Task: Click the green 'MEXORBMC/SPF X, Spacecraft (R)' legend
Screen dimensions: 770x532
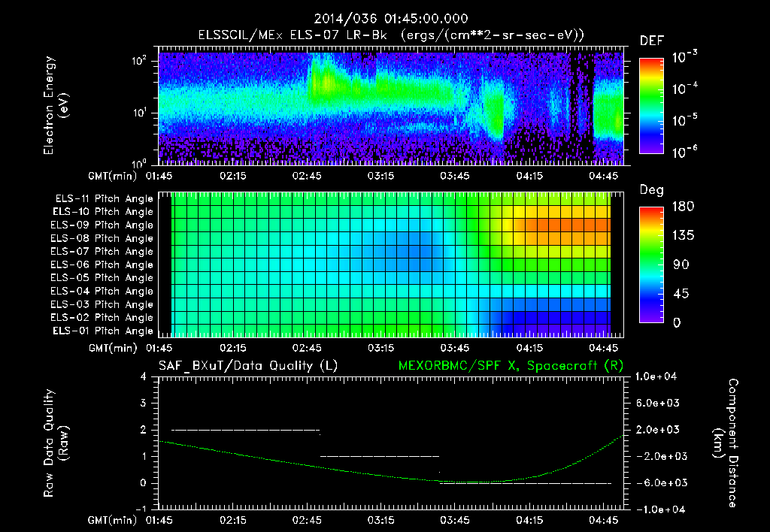Action: coord(511,366)
